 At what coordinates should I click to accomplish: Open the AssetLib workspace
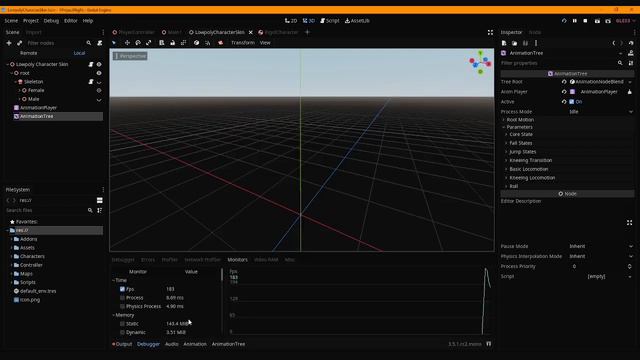[x=357, y=20]
